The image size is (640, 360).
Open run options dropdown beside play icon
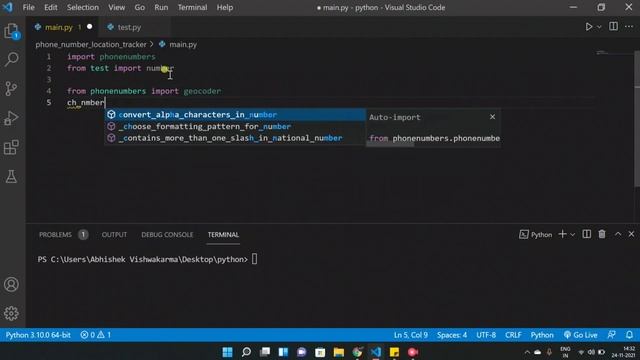599,27
